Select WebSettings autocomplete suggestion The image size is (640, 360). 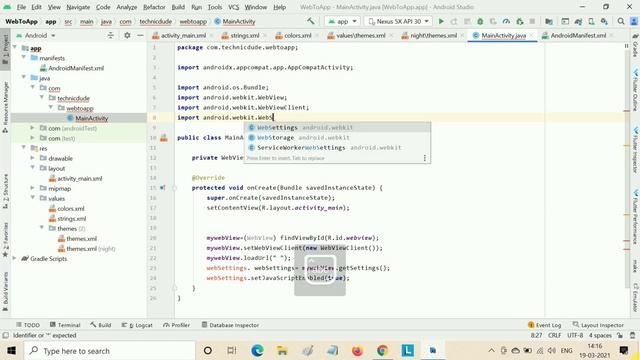[x=337, y=127]
